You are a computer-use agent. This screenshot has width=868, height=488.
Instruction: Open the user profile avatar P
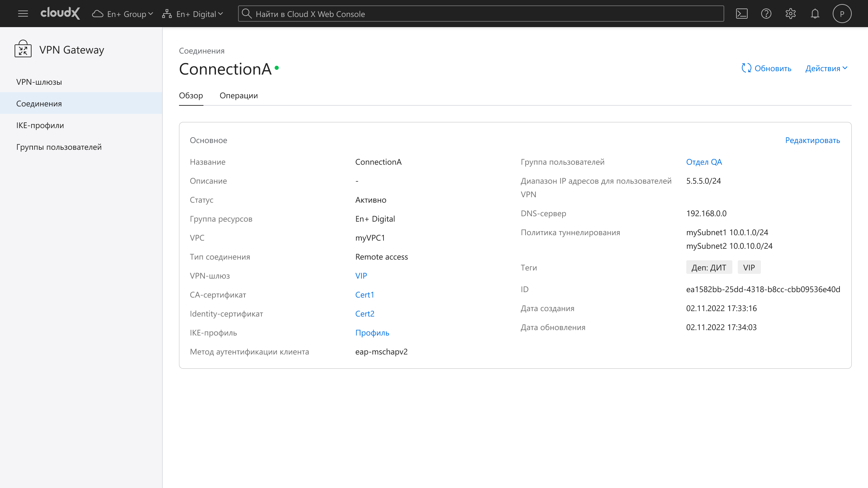[842, 14]
